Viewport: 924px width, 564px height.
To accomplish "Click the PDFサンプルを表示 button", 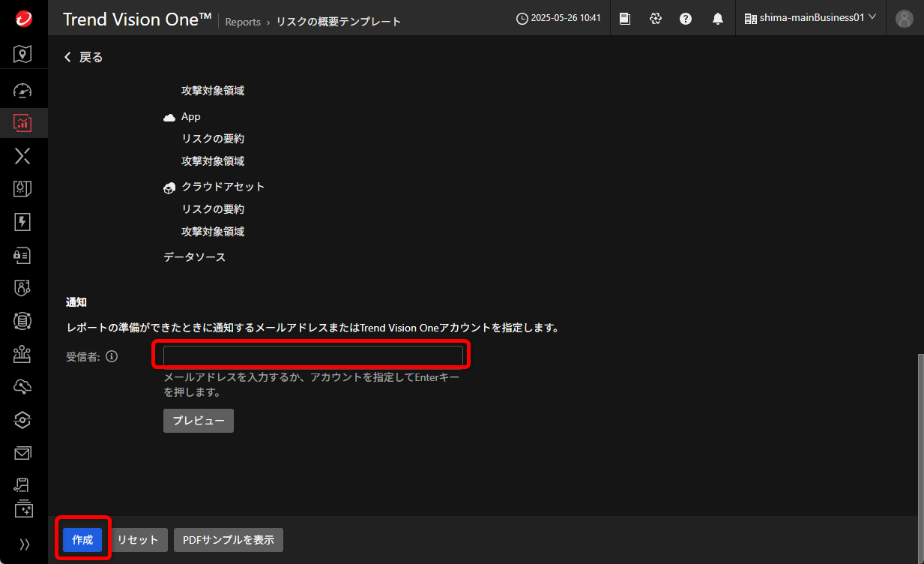I will coord(229,540).
